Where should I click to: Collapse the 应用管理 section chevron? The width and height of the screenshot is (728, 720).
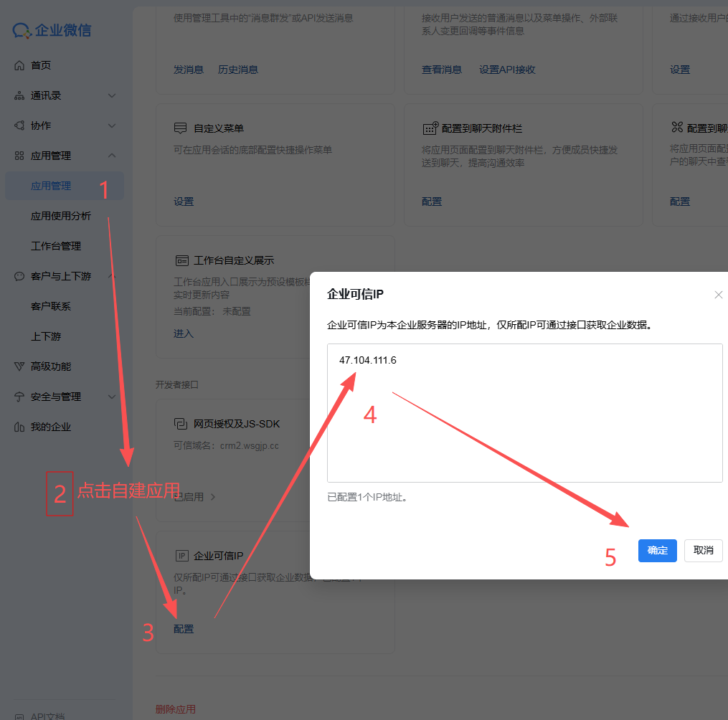(x=112, y=156)
